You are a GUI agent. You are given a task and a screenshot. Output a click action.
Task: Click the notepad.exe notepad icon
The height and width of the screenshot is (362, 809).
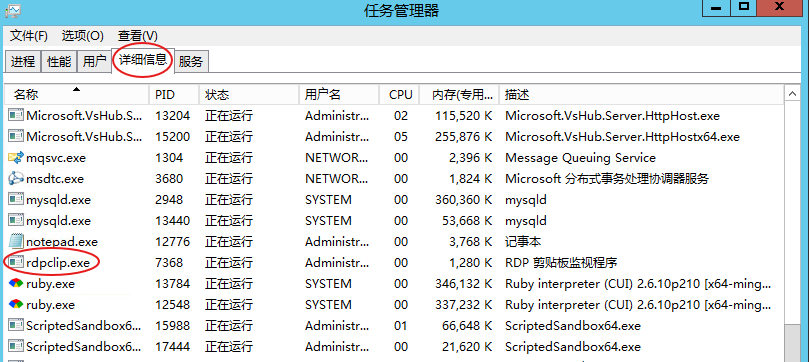16,242
